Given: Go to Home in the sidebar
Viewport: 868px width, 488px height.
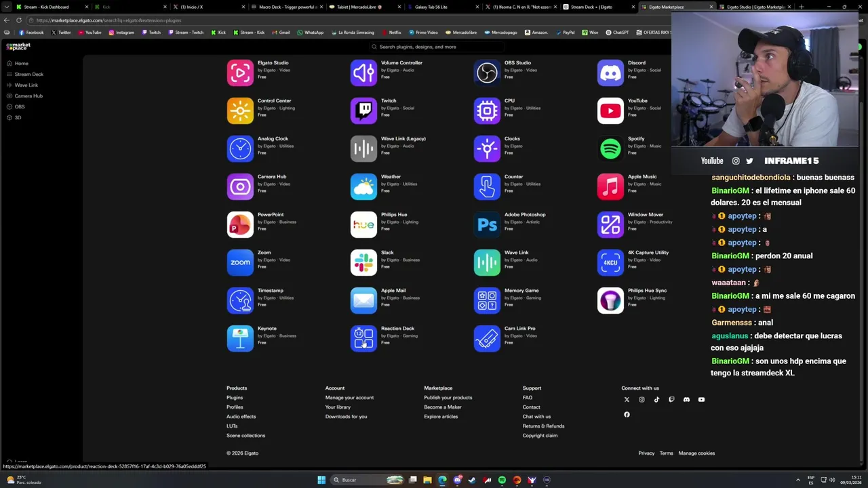Looking at the screenshot, I should point(18,63).
